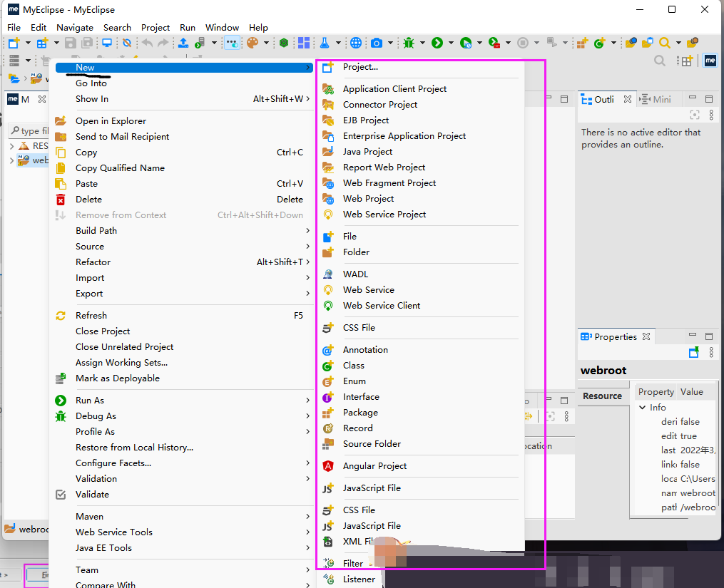Click the green Run play icon
Screen dimensions: 724x588
[437, 43]
